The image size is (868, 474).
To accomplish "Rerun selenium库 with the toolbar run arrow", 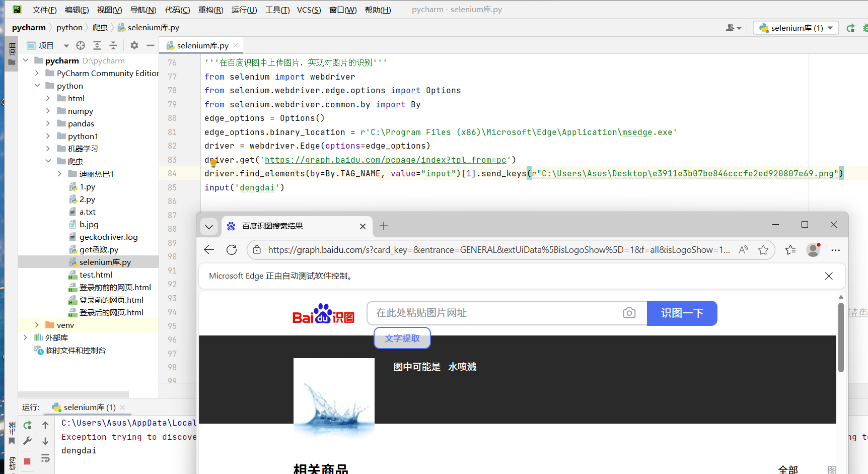I will 851,28.
